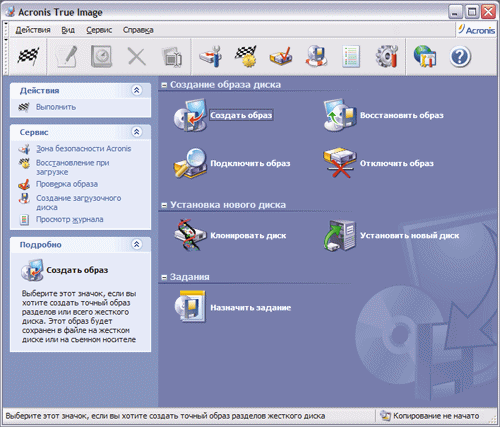
Task: Click the Отключить образ icon
Action: [340, 163]
